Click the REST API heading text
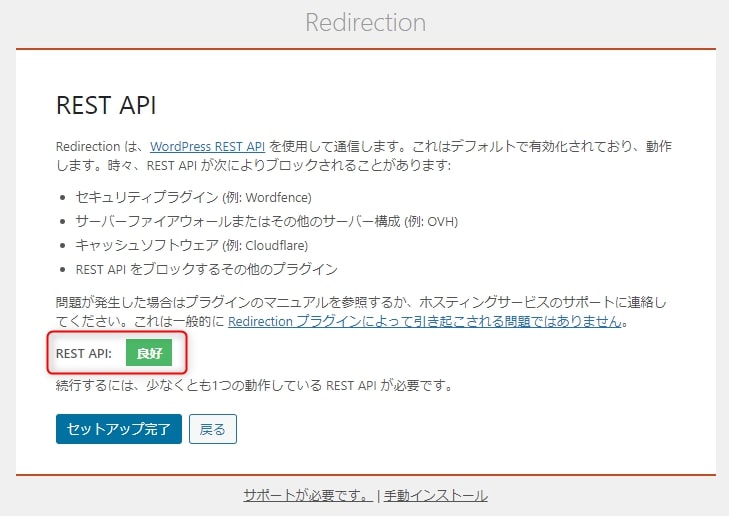Viewport: 729px width, 516px height. click(x=106, y=105)
